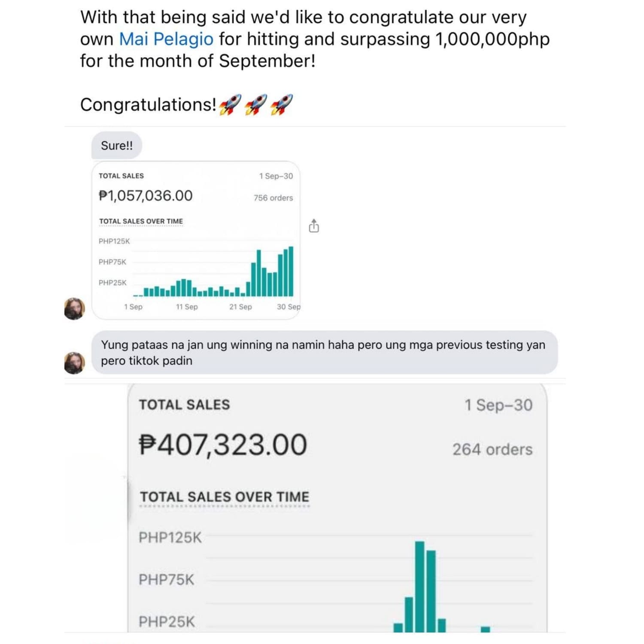Click the avatar beside the Tagalog message

(74, 363)
